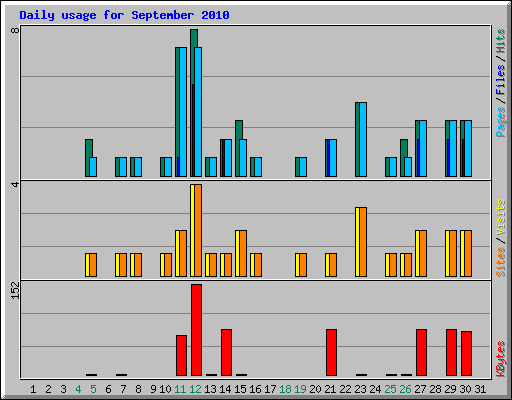Click the cyan pages bar for day 11
512x400 pixels.
click(x=183, y=112)
